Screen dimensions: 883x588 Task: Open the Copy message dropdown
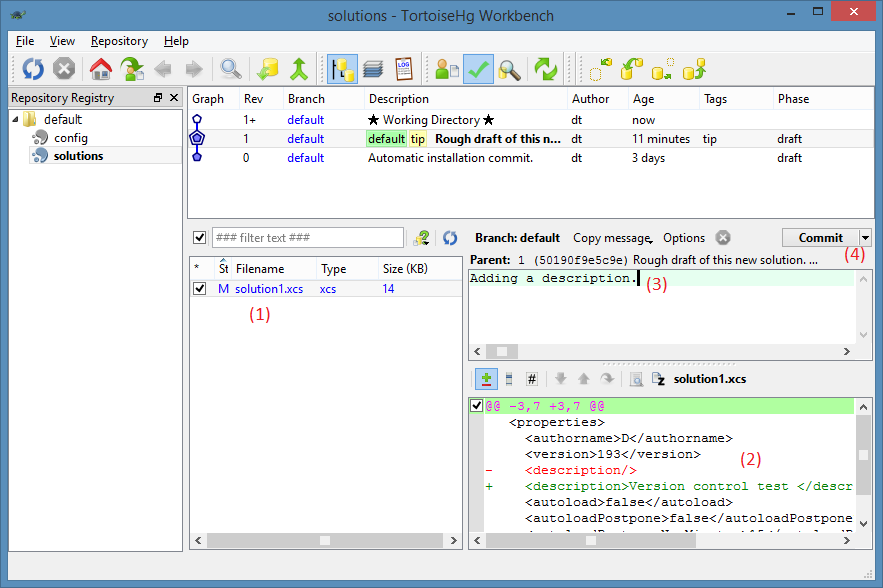coord(613,238)
